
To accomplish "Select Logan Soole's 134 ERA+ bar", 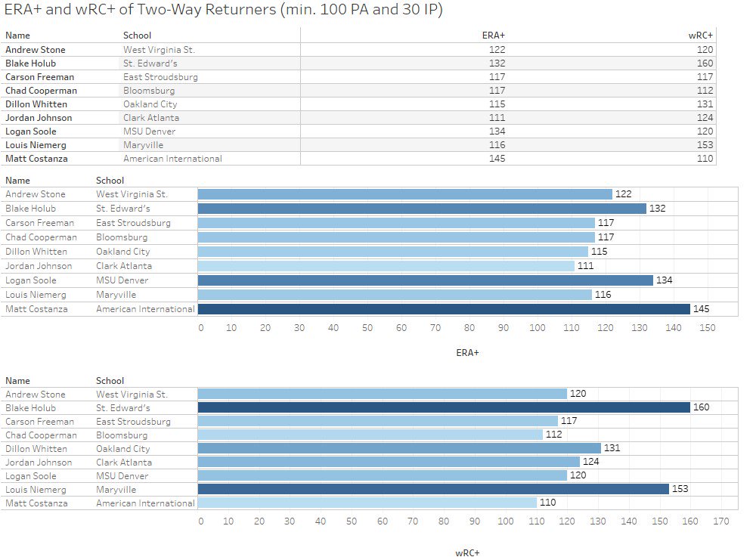I will click(x=423, y=280).
